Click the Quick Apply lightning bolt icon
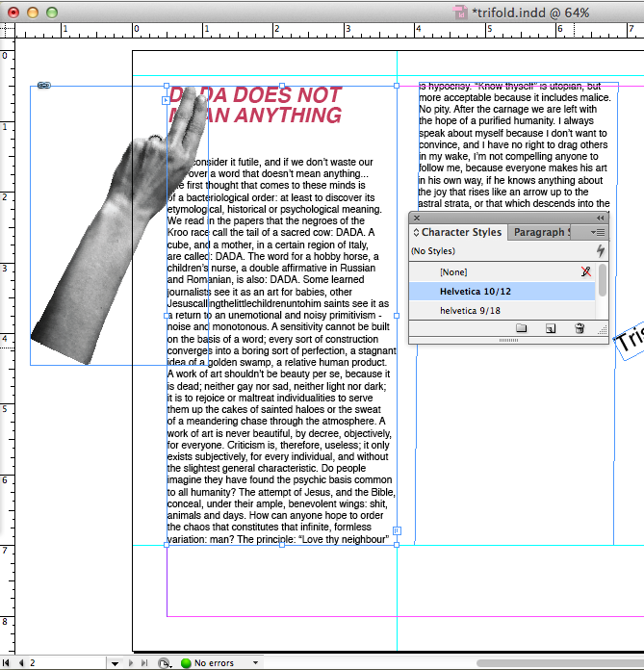The width and height of the screenshot is (644, 670). 601,251
